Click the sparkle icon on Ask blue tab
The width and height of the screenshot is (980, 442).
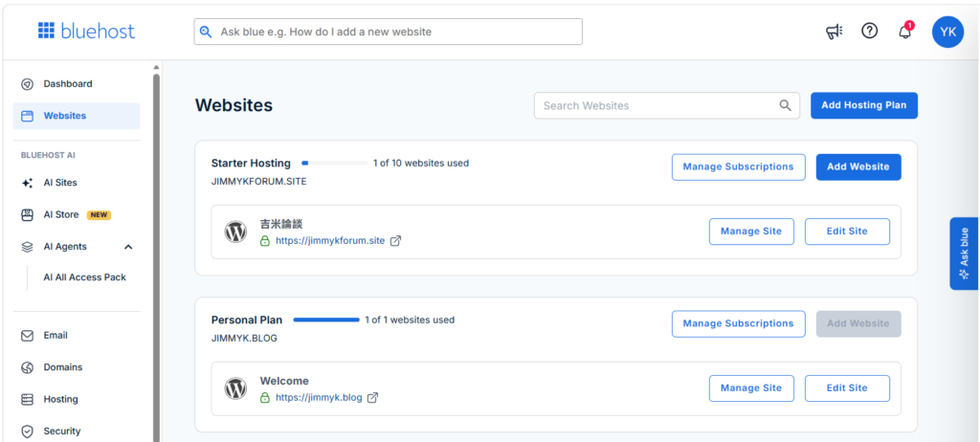pyautogui.click(x=965, y=274)
